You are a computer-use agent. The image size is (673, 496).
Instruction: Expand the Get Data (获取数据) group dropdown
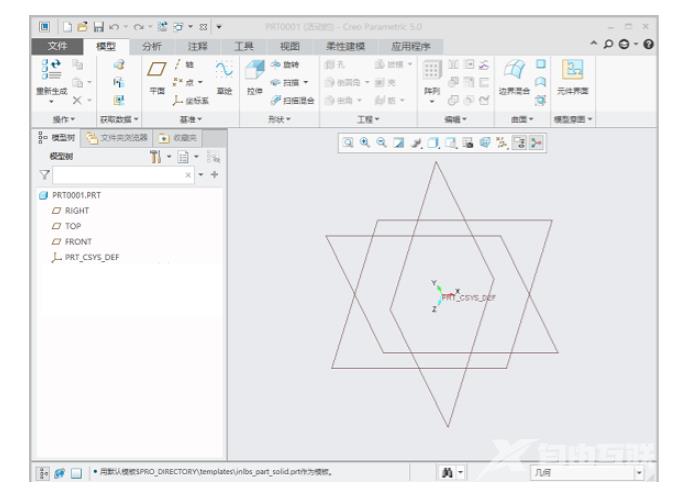(x=119, y=119)
